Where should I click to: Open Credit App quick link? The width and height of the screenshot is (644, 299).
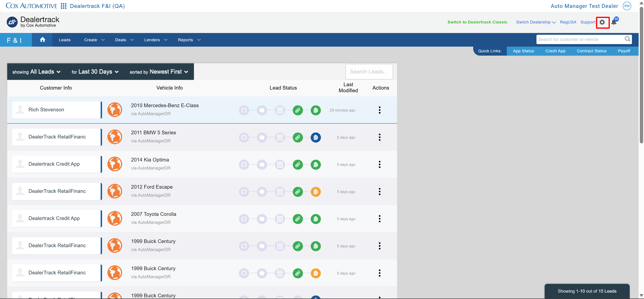coord(555,51)
